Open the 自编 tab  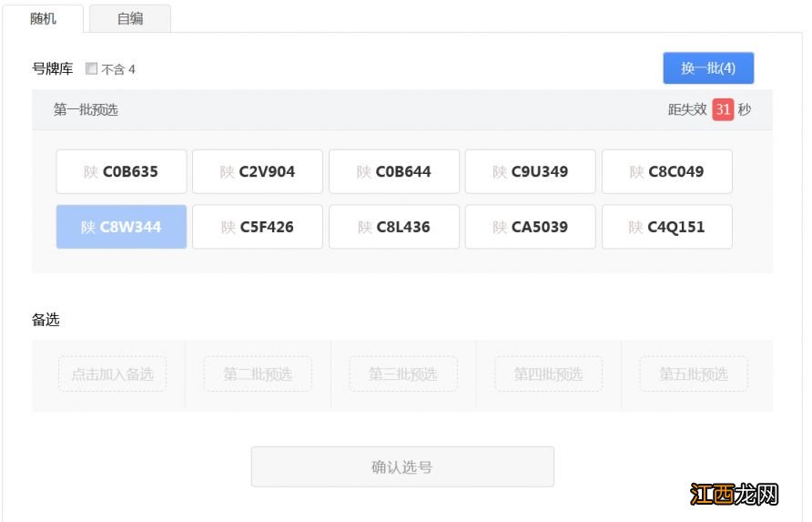pyautogui.click(x=129, y=18)
